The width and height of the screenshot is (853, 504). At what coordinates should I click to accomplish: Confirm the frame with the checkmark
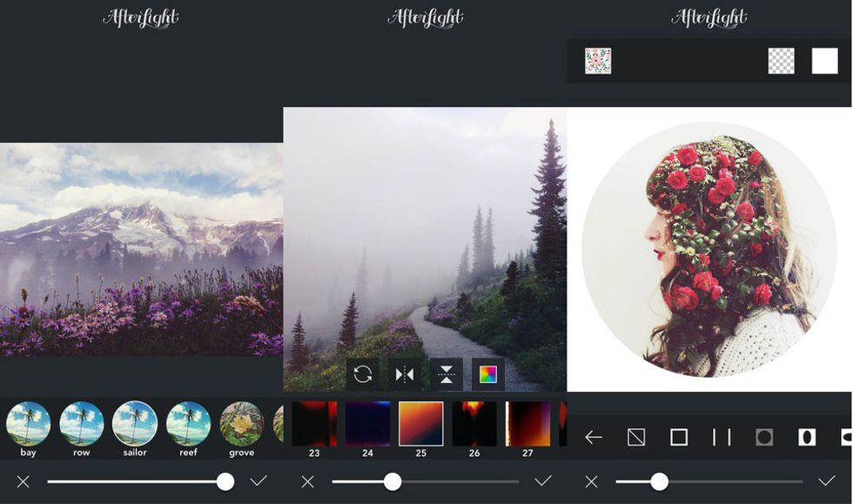(826, 481)
